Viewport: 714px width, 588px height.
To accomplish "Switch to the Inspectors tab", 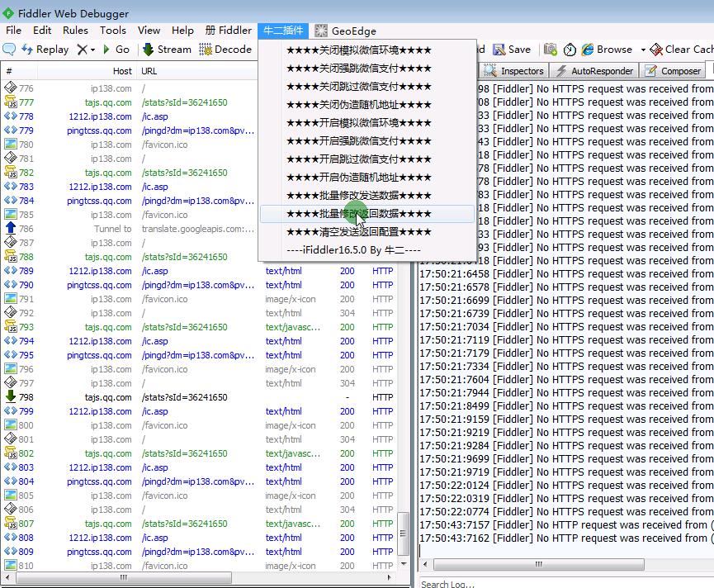I will 514,71.
